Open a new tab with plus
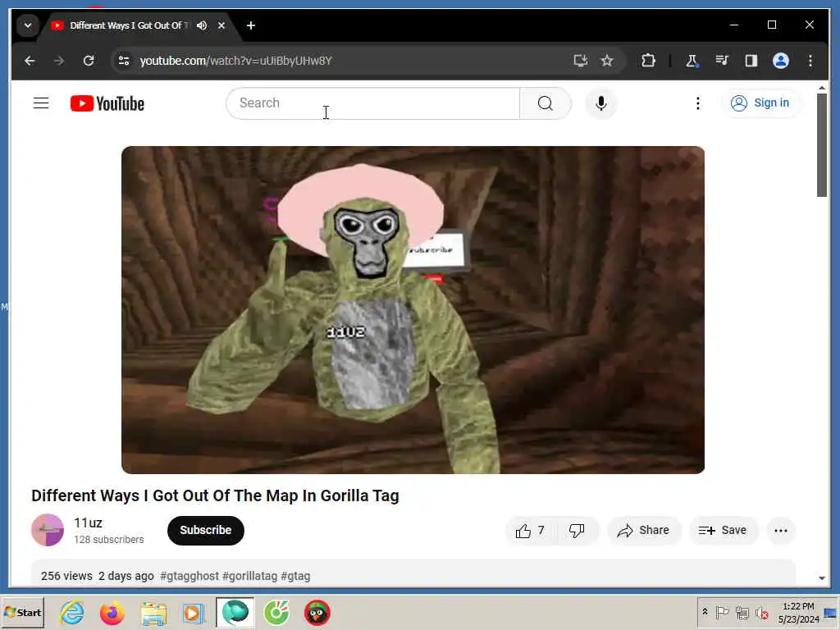Screen dimensions: 840x630 [251, 25]
